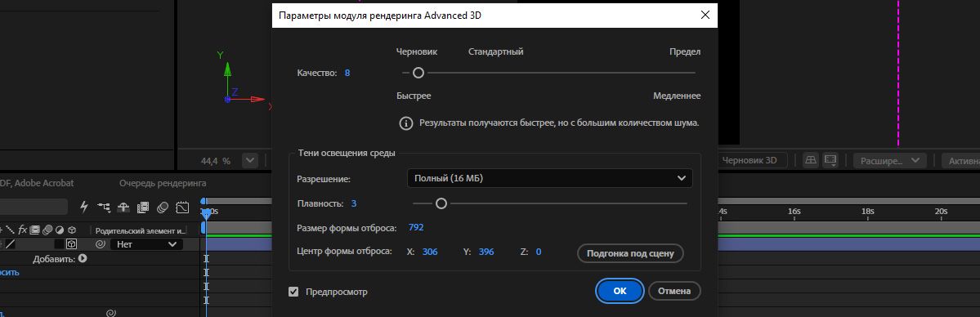
Task: Open the magnification 44,4 % dropdown
Action: [250, 161]
